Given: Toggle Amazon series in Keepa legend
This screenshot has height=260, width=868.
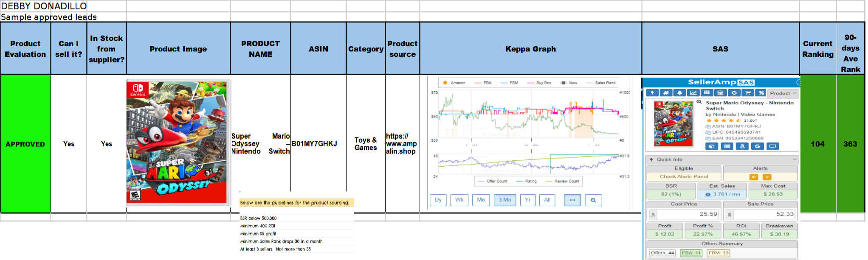Looking at the screenshot, I should pos(454,83).
